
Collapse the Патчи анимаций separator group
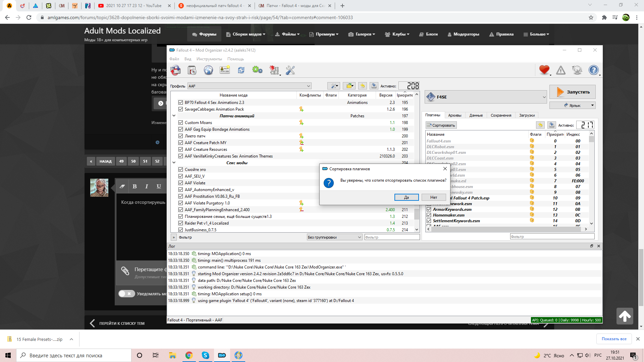[174, 116]
